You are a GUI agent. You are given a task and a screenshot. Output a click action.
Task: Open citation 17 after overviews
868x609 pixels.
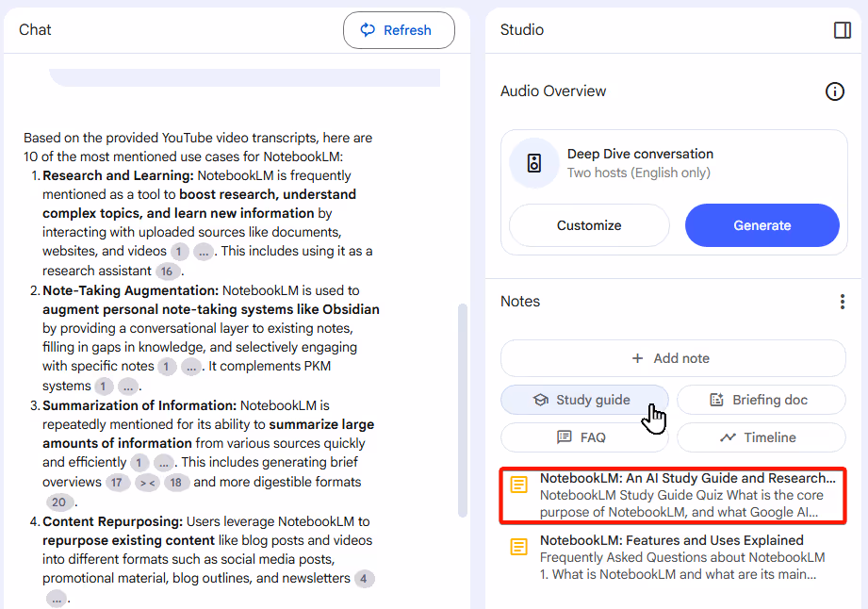(117, 483)
